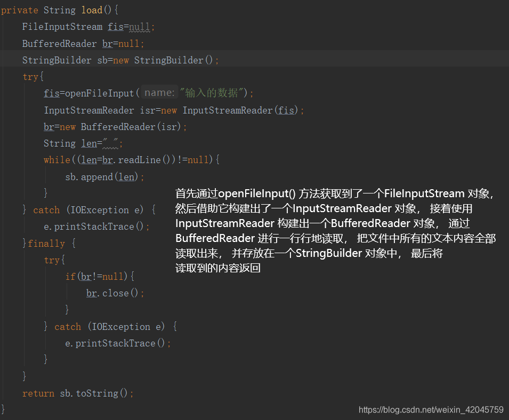
Task: Click the string literal "输入的数据"
Action: 212,93
